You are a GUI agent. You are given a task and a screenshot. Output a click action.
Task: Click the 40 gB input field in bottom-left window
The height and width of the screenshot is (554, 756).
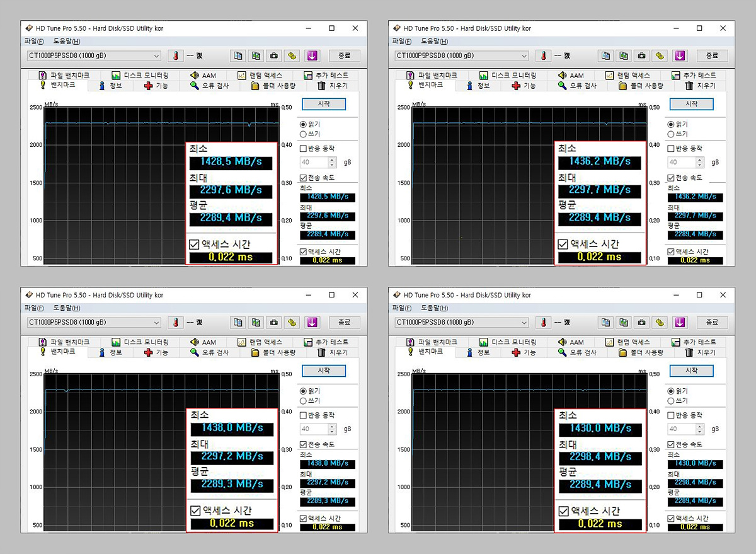[314, 429]
